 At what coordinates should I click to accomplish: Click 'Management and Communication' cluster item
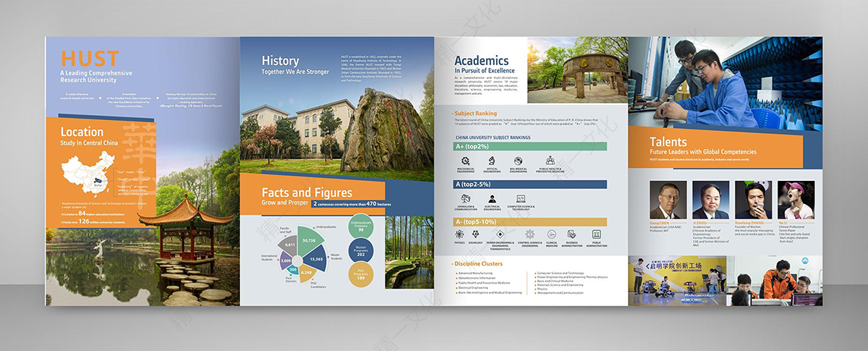click(561, 292)
